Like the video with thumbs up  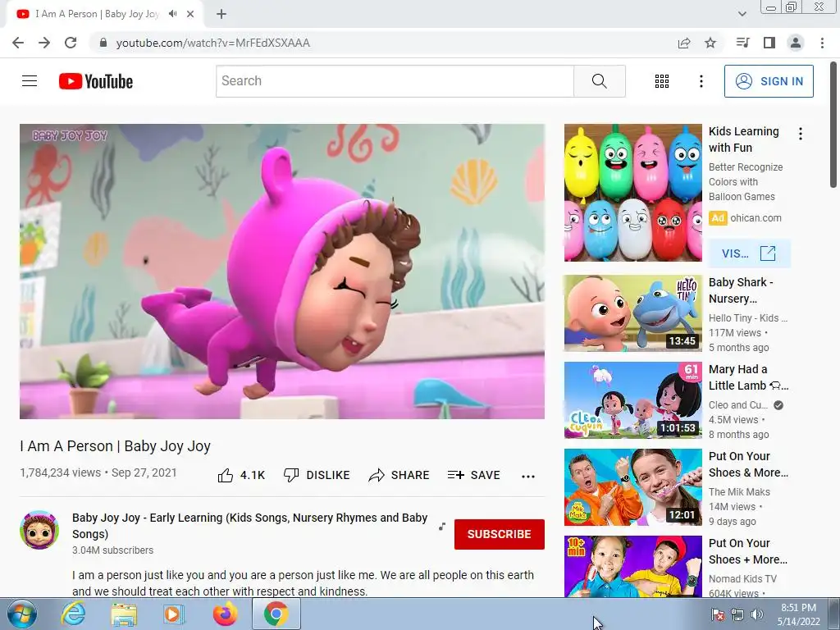pos(242,475)
